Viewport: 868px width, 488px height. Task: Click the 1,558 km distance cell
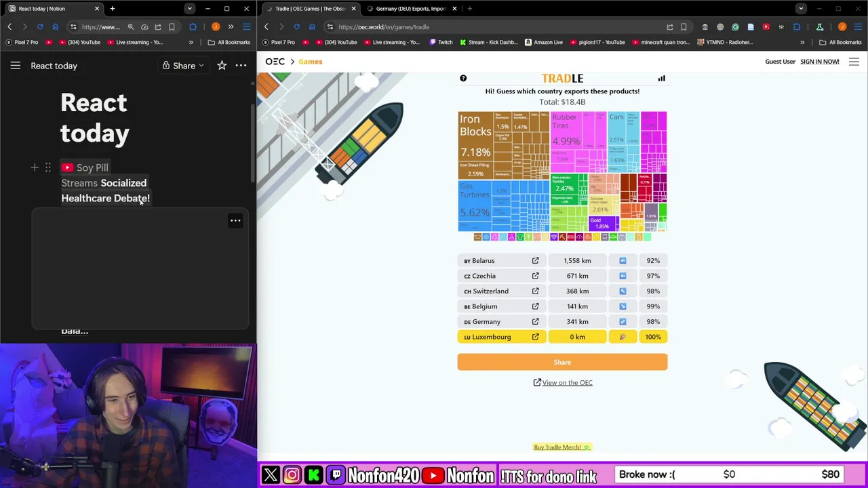tap(577, 260)
